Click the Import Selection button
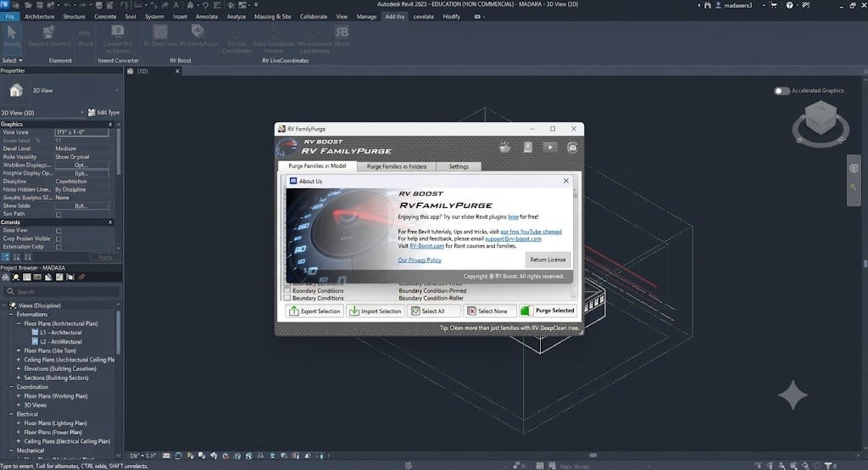868x470 pixels. pyautogui.click(x=376, y=311)
